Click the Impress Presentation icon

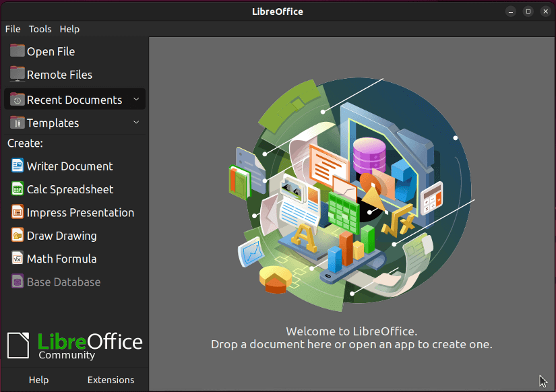click(18, 212)
